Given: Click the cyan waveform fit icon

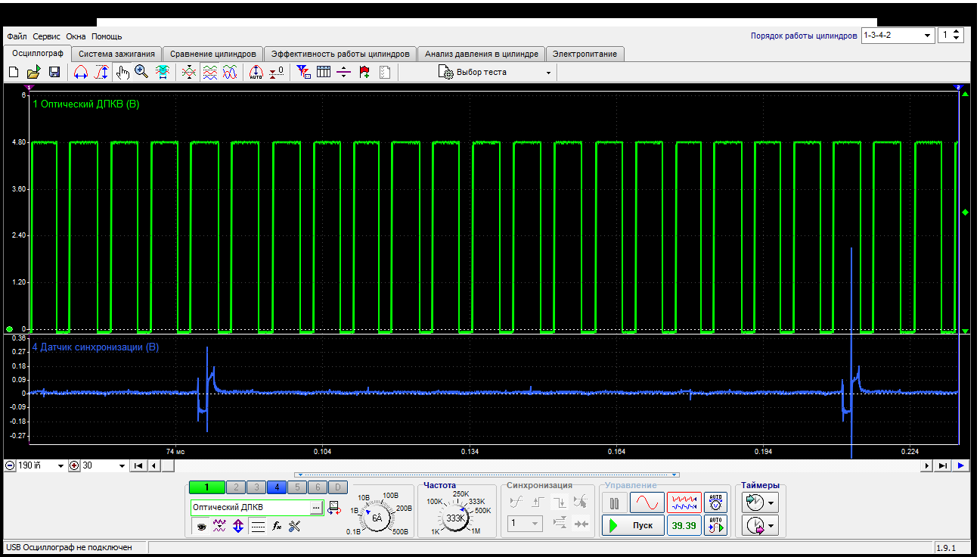Looking at the screenshot, I should point(162,72).
